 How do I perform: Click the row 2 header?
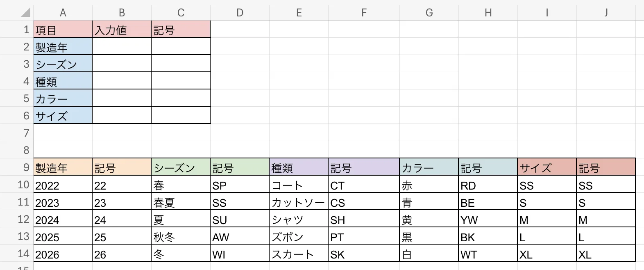(26, 47)
